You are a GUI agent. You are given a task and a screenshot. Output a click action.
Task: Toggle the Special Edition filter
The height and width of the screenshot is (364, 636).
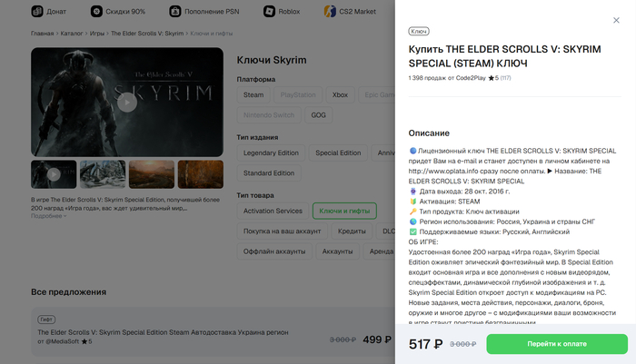[338, 152]
